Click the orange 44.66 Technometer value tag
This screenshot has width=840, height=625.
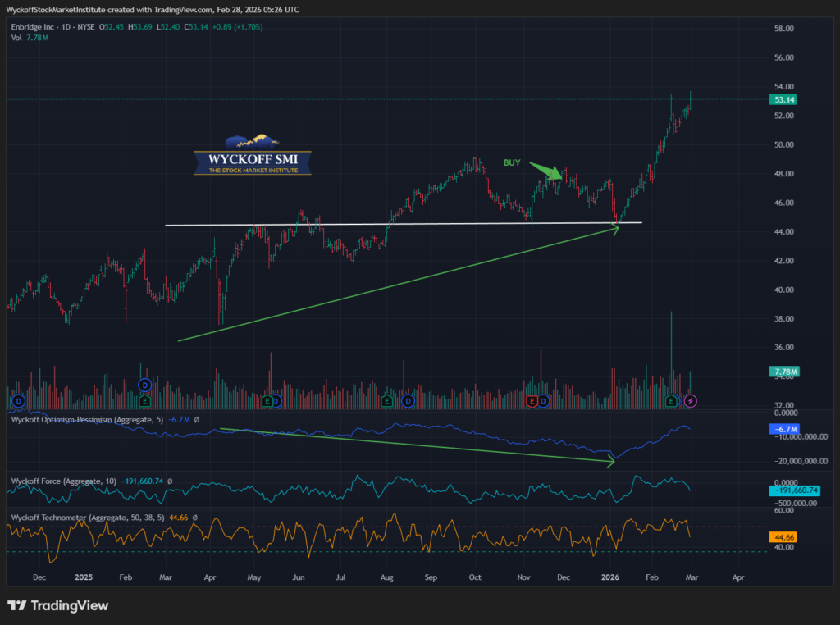click(x=783, y=538)
